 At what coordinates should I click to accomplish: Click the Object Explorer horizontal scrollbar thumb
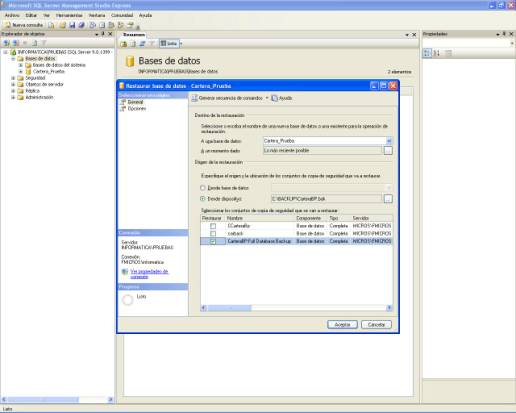click(x=43, y=399)
